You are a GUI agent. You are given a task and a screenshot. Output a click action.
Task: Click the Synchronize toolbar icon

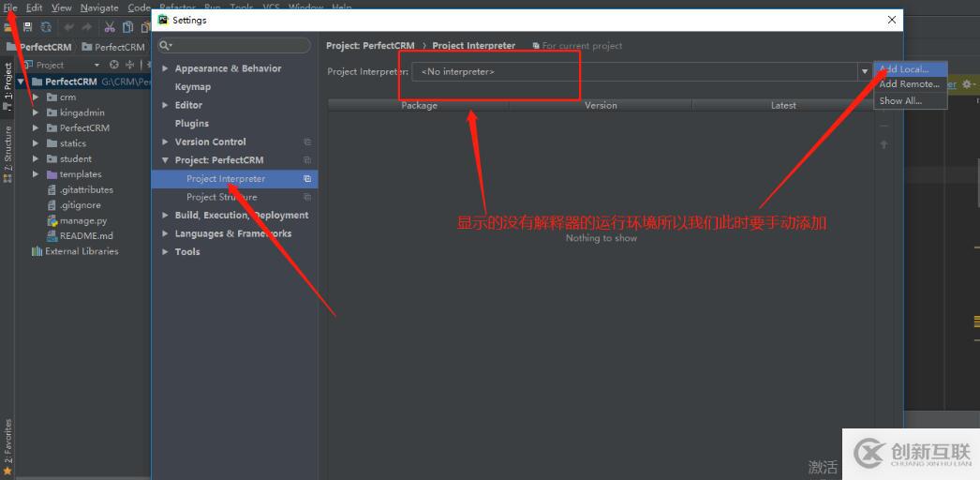click(x=46, y=26)
